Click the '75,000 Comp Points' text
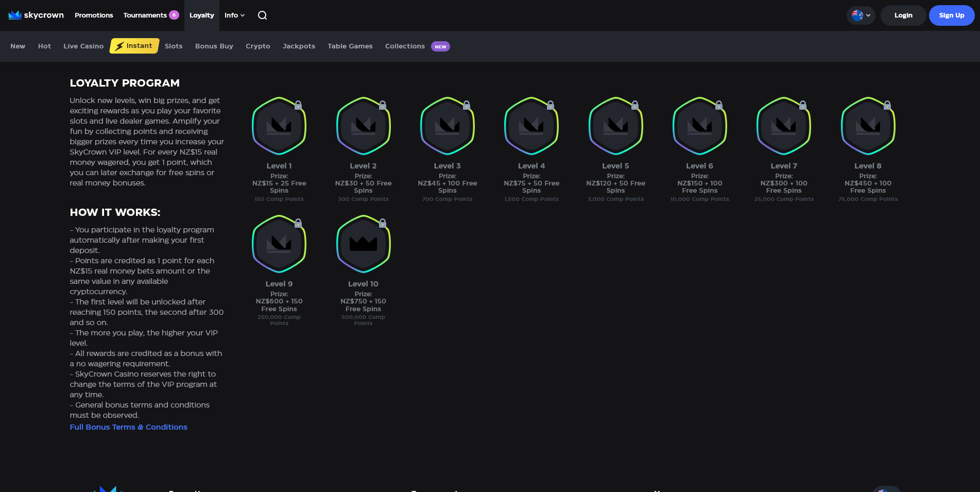The height and width of the screenshot is (492, 980). pos(868,199)
